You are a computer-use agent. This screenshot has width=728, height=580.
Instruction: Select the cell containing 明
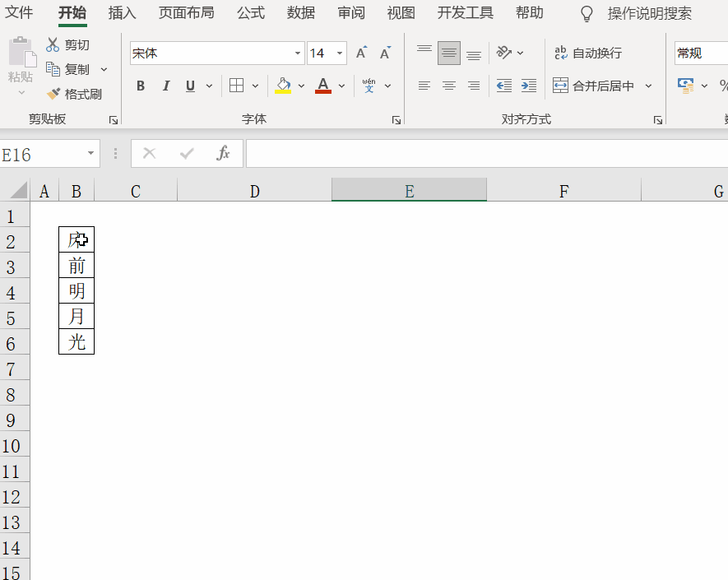coord(77,291)
